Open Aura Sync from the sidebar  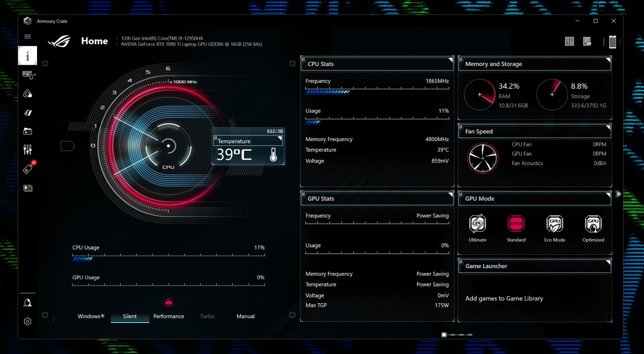27,94
